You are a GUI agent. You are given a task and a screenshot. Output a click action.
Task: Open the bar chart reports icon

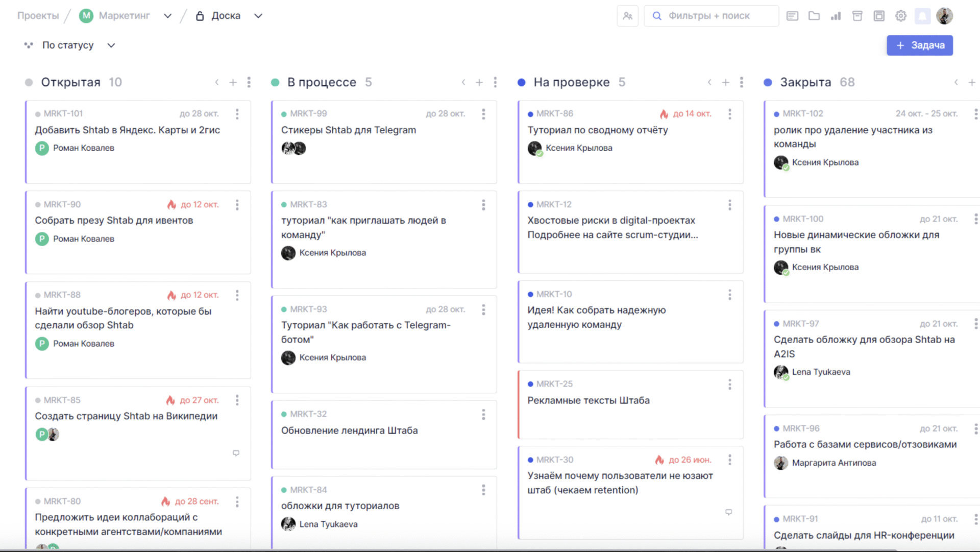(x=836, y=16)
